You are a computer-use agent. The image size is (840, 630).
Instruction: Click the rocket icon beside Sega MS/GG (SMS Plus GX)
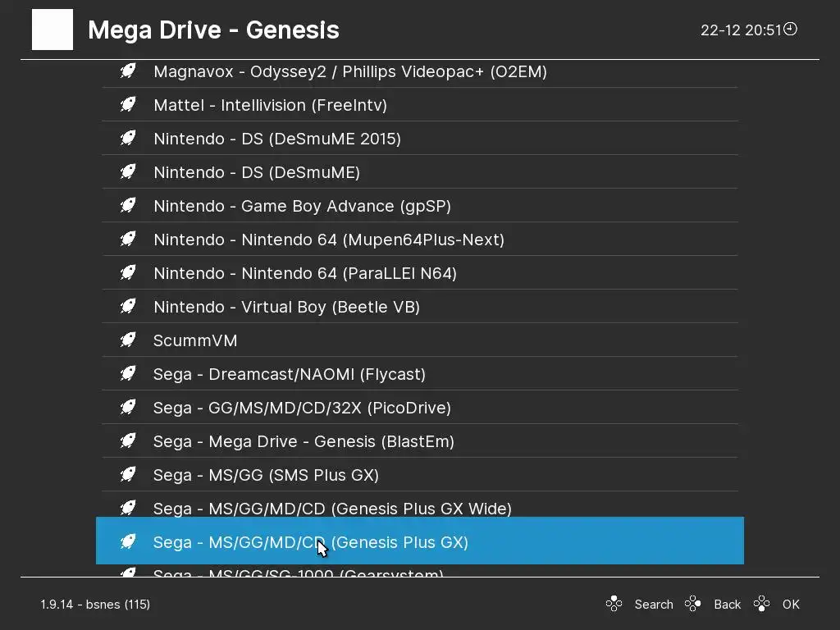coord(128,475)
